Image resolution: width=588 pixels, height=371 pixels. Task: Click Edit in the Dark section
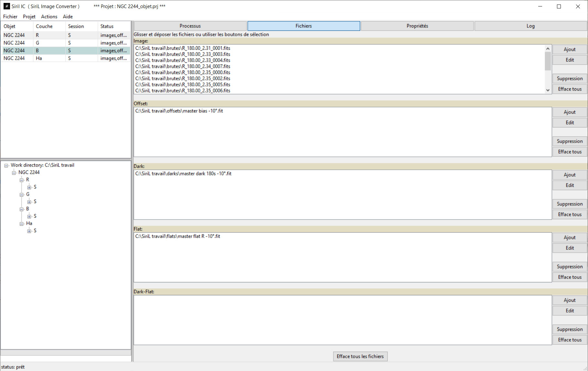pyautogui.click(x=570, y=185)
